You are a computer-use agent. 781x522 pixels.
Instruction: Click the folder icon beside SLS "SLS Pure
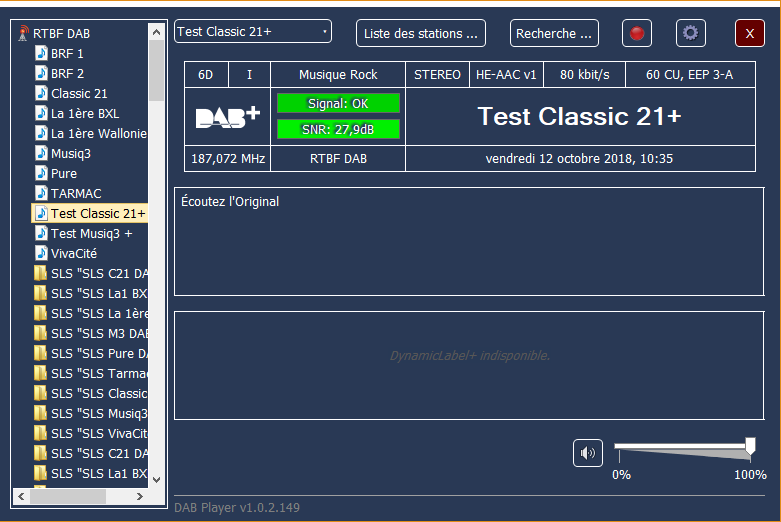[40, 353]
